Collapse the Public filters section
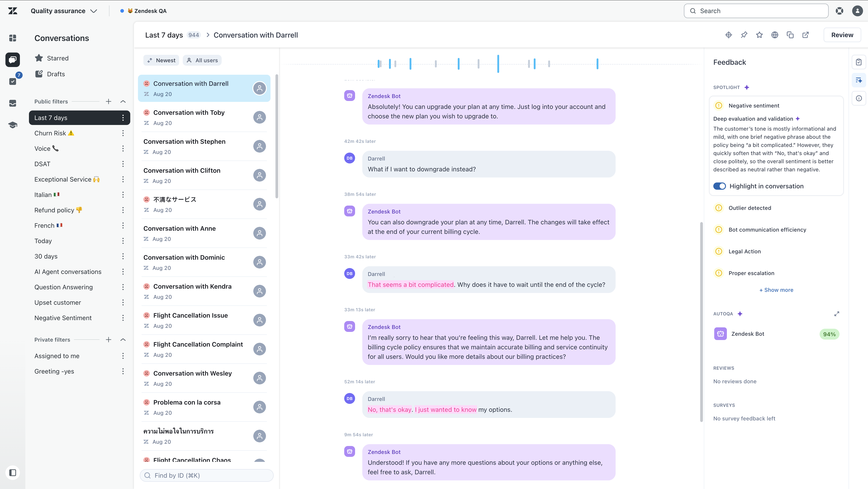 point(123,101)
